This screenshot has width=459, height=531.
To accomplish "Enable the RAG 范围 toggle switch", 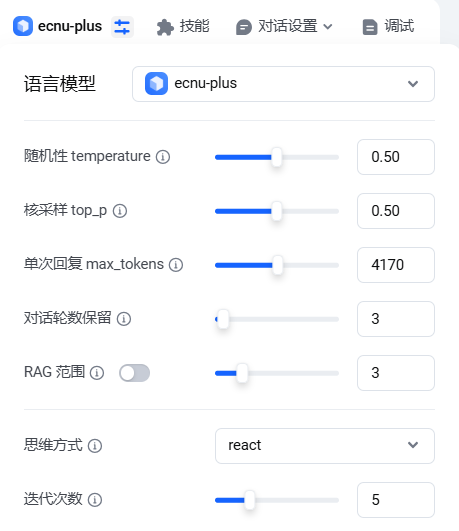I will point(134,373).
